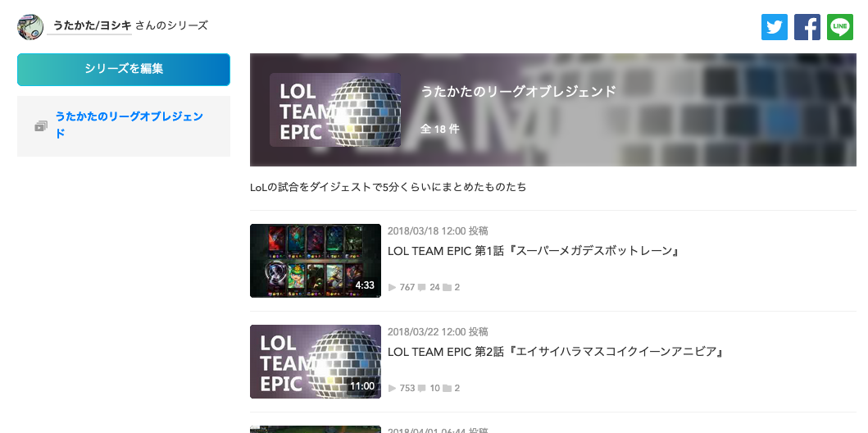The width and height of the screenshot is (868, 433).
Task: Click comment icon of 第2話 video
Action: coord(422,388)
